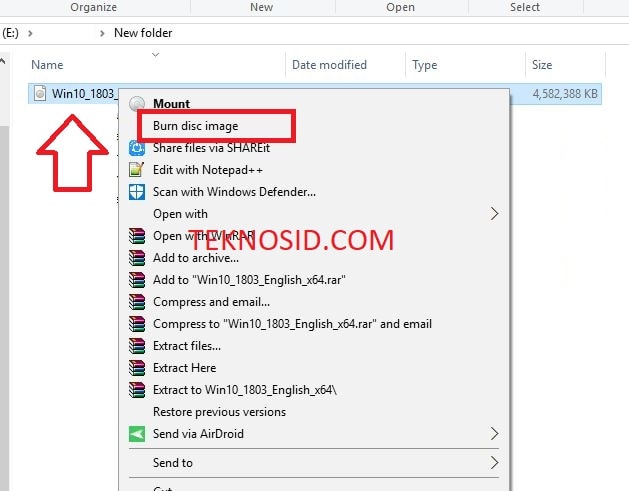
Task: Sort files by Size column header
Action: point(542,65)
